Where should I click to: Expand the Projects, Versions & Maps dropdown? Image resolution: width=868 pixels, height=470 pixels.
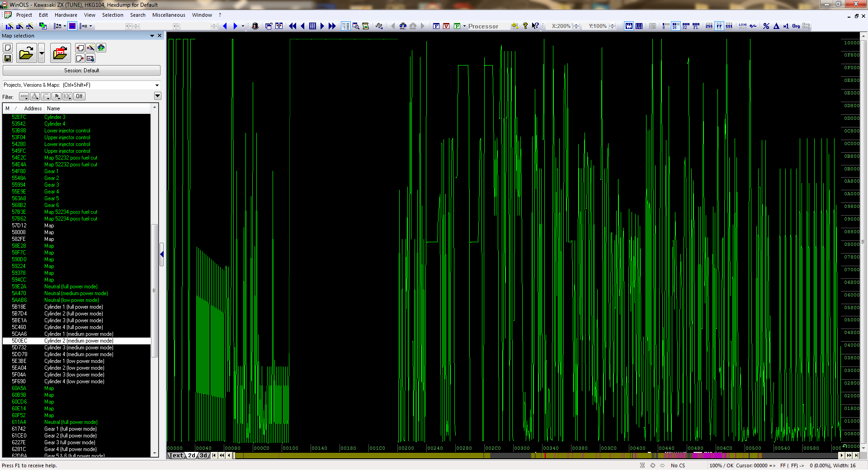pyautogui.click(x=157, y=85)
